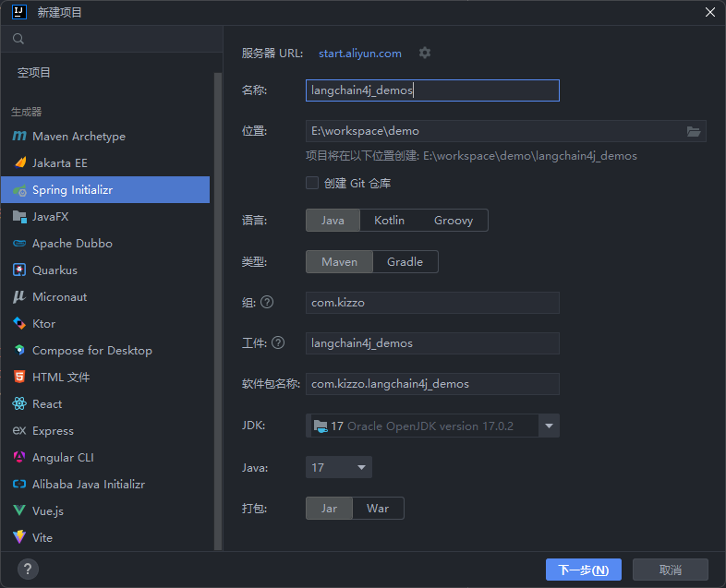Screen dimensions: 726x588
Task: Open server URL settings gear
Action: [x=425, y=53]
